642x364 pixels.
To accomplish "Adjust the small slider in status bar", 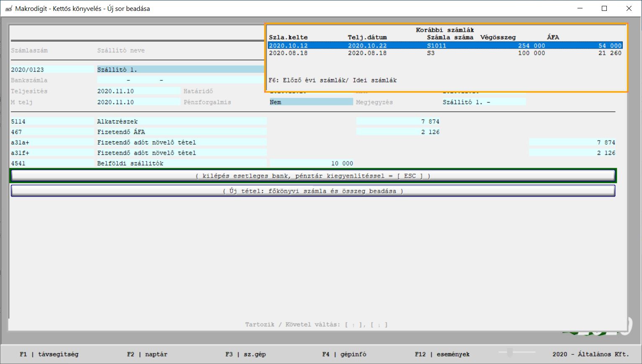I will tap(510, 352).
